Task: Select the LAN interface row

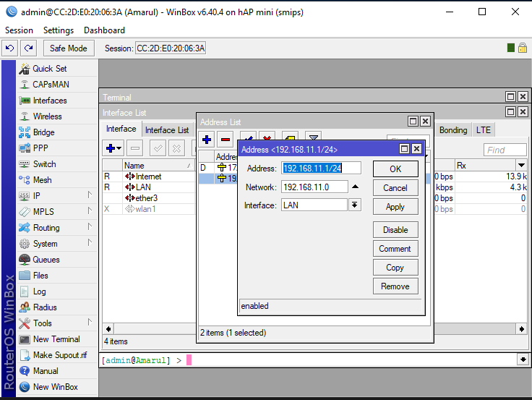Action: point(149,187)
